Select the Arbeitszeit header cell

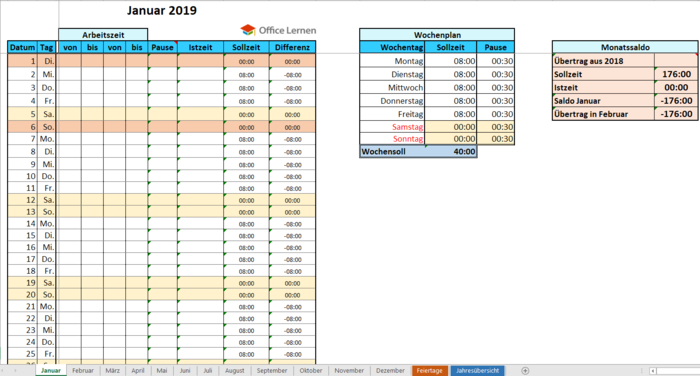(x=103, y=35)
